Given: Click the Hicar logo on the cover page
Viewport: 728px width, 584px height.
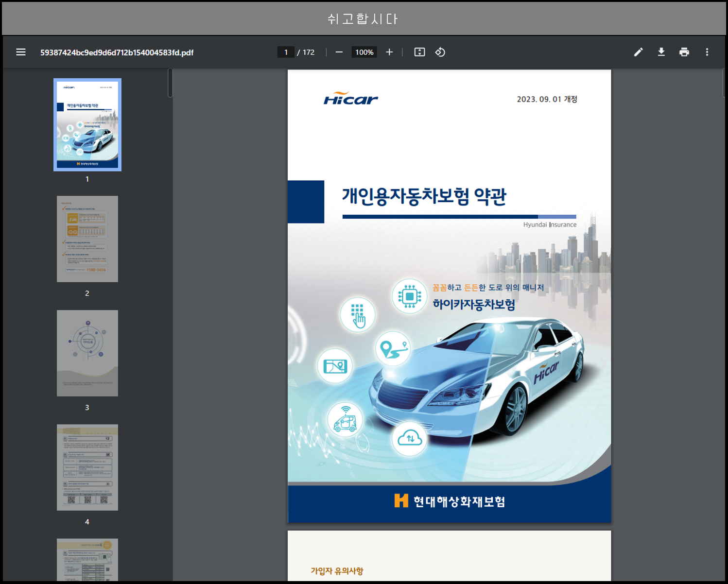Looking at the screenshot, I should [x=350, y=99].
